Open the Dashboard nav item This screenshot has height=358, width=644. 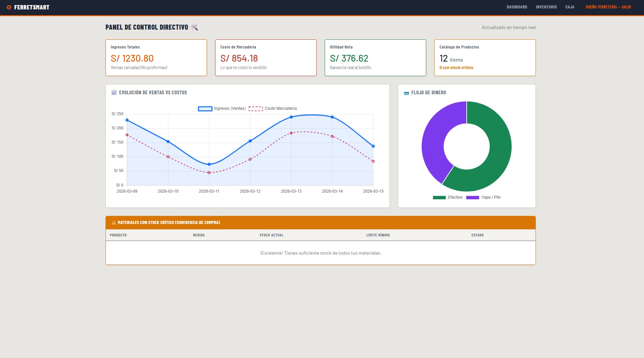click(x=517, y=7)
